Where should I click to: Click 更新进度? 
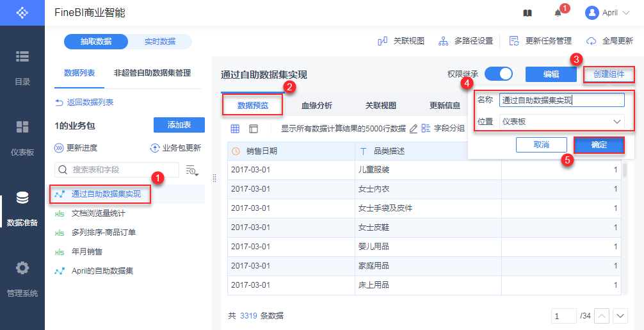(x=76, y=148)
